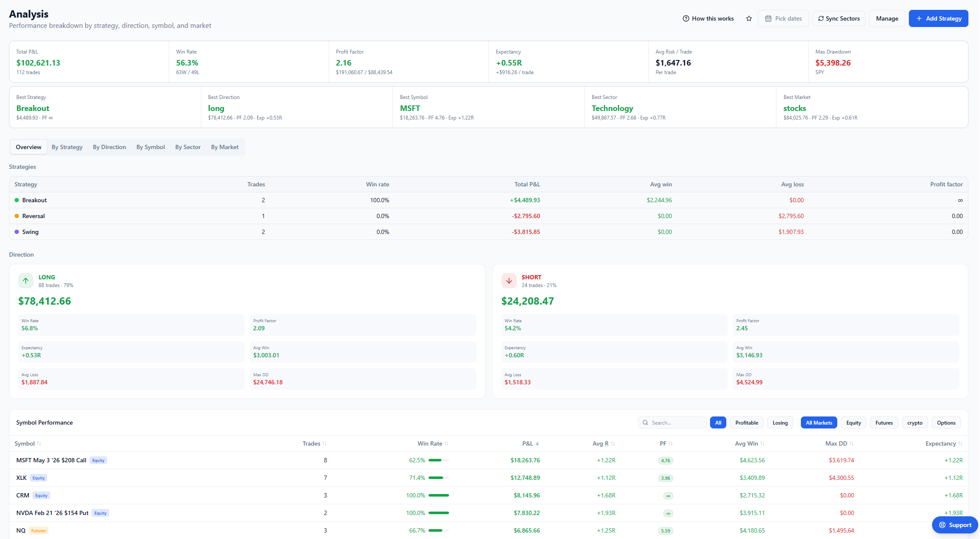Image resolution: width=980 pixels, height=539 pixels.
Task: Open the Support widget button
Action: [x=955, y=525]
